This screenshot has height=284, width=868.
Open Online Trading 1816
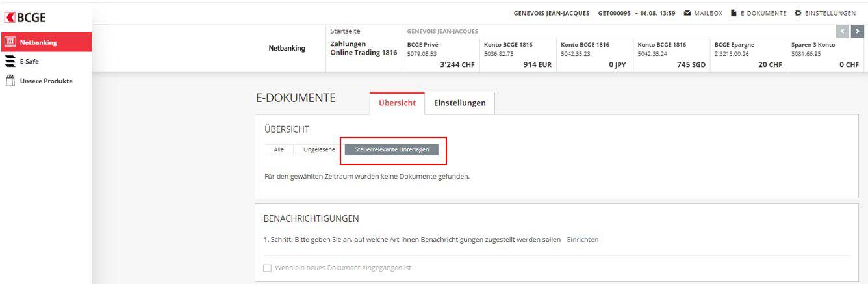pyautogui.click(x=363, y=53)
